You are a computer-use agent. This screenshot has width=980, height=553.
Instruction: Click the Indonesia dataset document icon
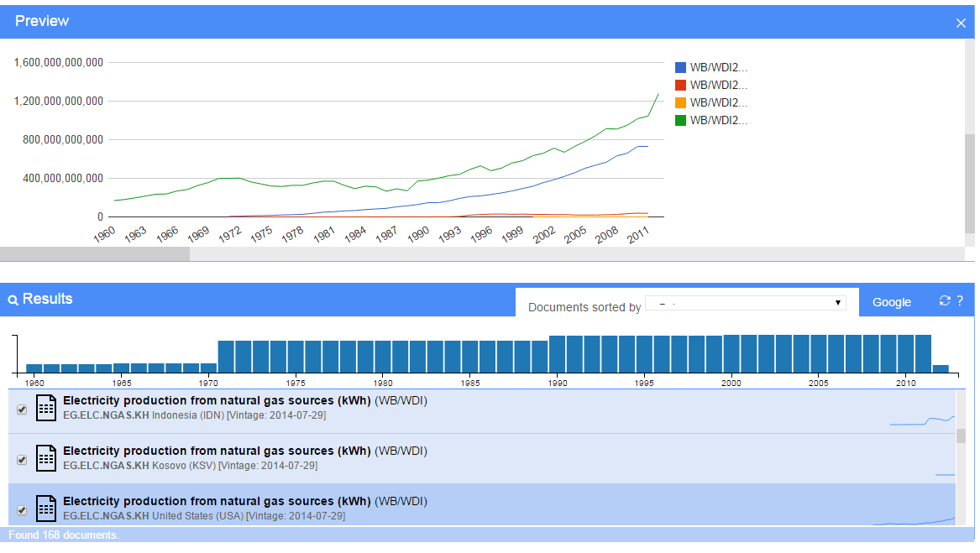(x=46, y=409)
